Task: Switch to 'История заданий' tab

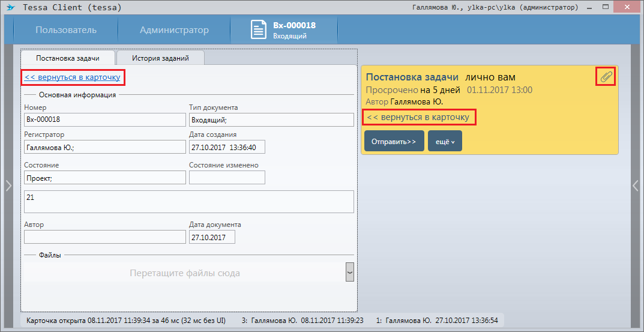Action: (x=160, y=58)
